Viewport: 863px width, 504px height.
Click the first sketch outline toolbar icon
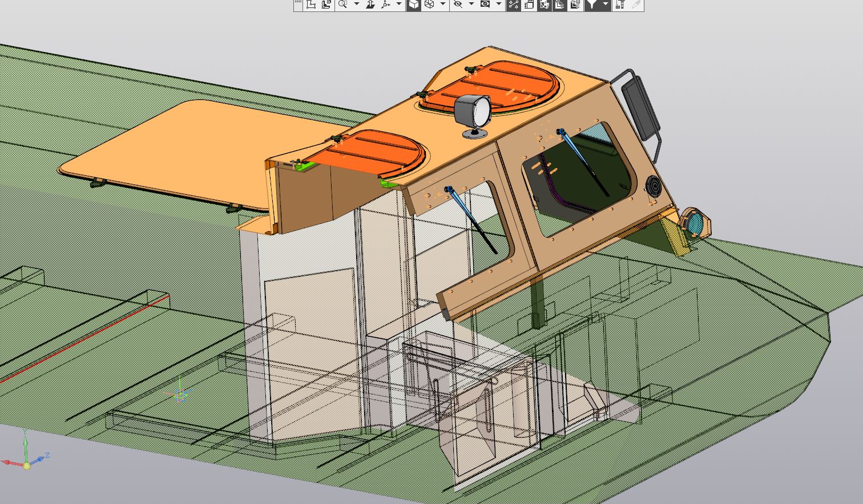tap(311, 5)
